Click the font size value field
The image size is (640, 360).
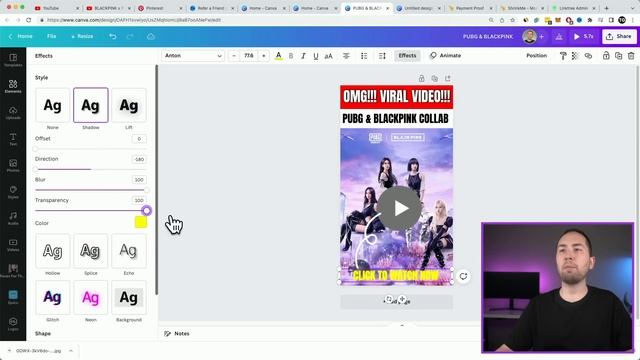pyautogui.click(x=249, y=56)
